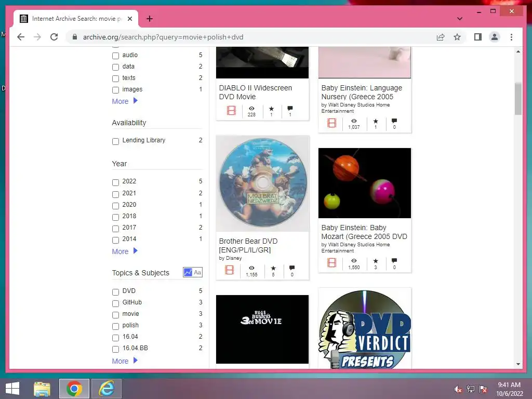
Task: Click the favorites star on Brother Bear card
Action: tap(273, 268)
